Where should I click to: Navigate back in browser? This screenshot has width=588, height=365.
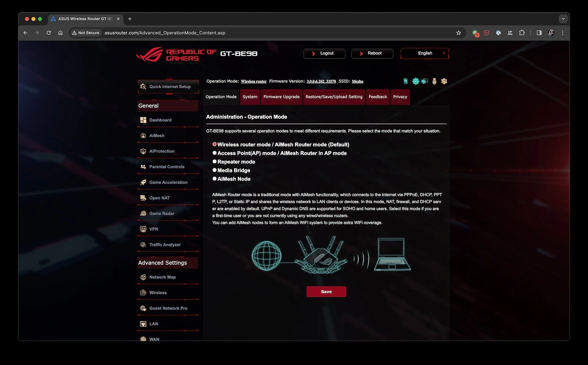pos(25,33)
